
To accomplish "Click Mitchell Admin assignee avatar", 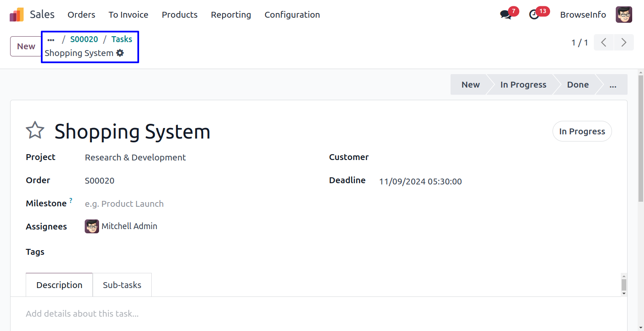I will (92, 227).
